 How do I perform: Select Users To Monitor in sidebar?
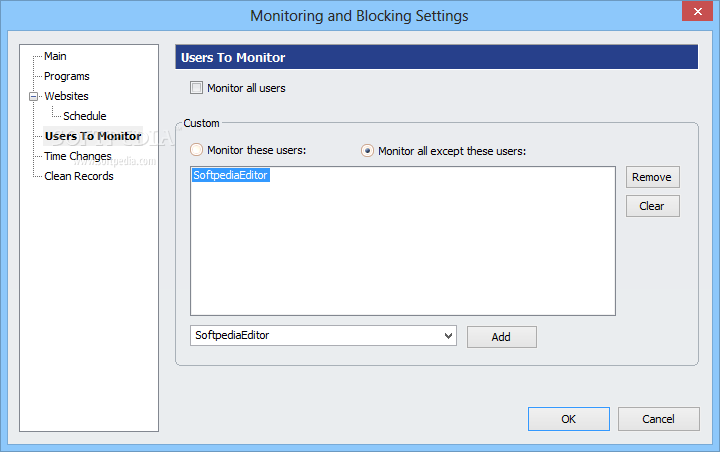point(93,136)
